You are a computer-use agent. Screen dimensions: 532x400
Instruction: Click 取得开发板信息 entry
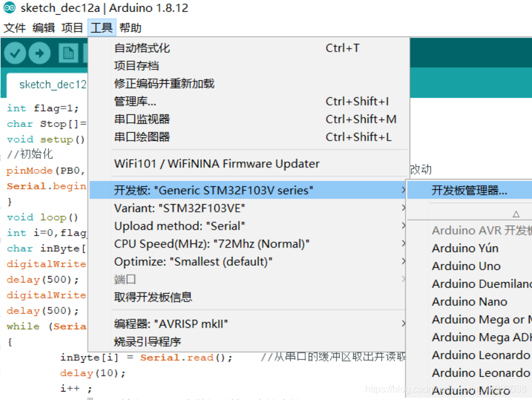coord(248,297)
